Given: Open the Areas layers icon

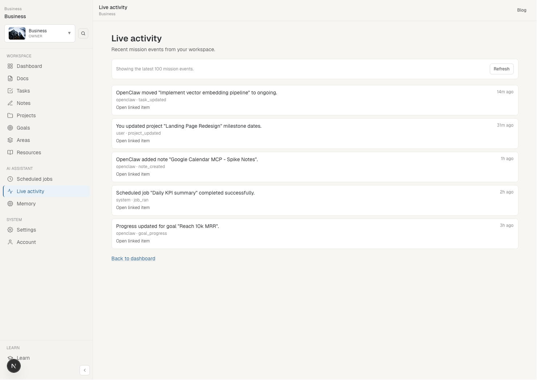Looking at the screenshot, I should pos(11,140).
